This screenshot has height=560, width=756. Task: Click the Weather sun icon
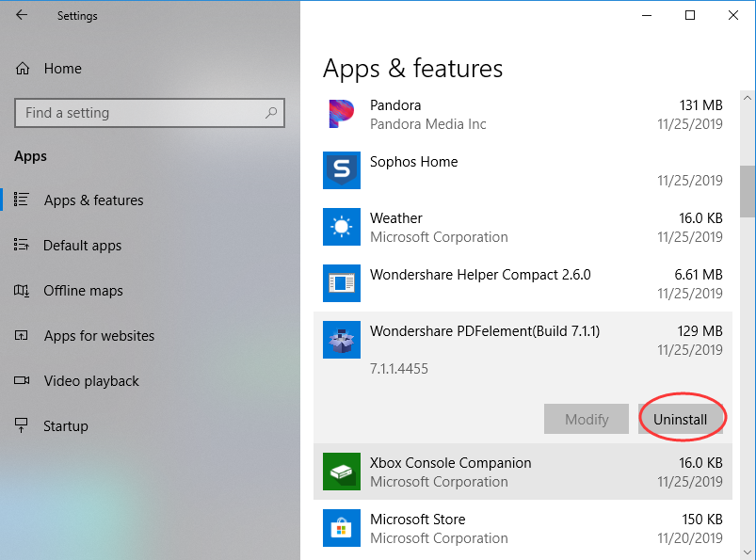point(342,227)
